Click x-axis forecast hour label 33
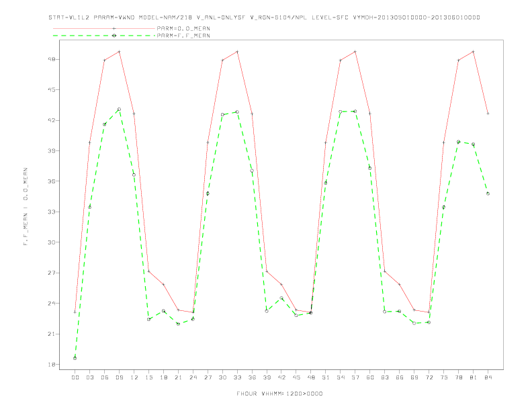This screenshot has height=411, width=532. (x=237, y=377)
